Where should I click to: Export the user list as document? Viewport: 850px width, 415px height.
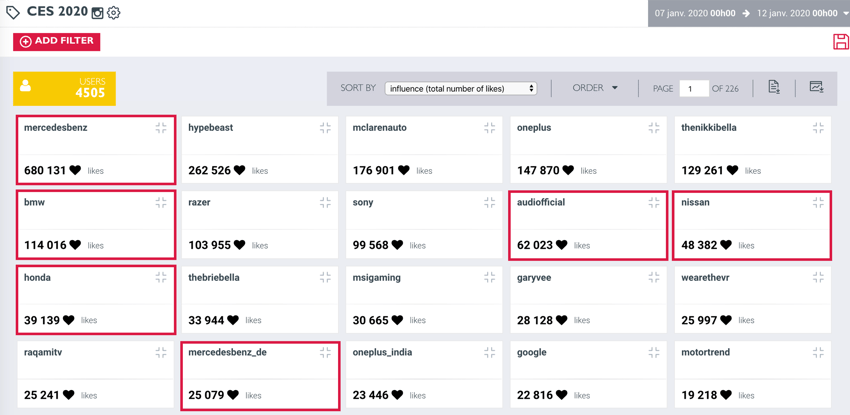point(774,88)
